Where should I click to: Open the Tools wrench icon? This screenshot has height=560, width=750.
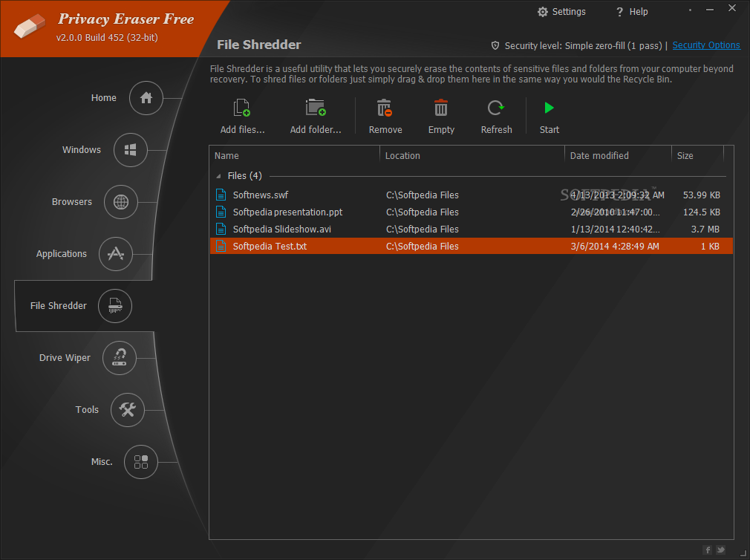coord(128,410)
